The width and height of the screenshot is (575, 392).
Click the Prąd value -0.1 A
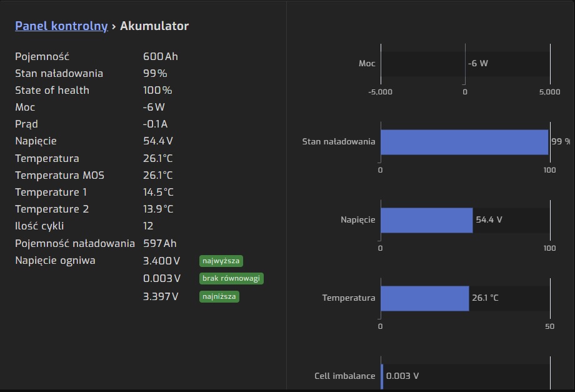point(155,124)
